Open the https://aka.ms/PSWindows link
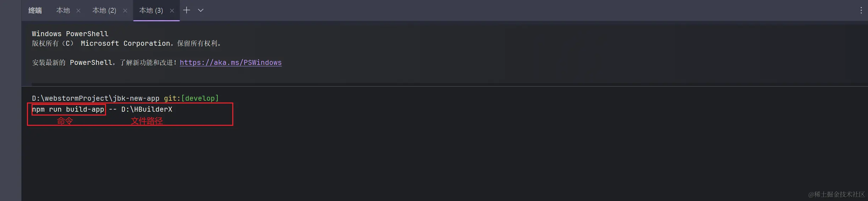Image resolution: width=868 pixels, height=201 pixels. click(x=231, y=62)
